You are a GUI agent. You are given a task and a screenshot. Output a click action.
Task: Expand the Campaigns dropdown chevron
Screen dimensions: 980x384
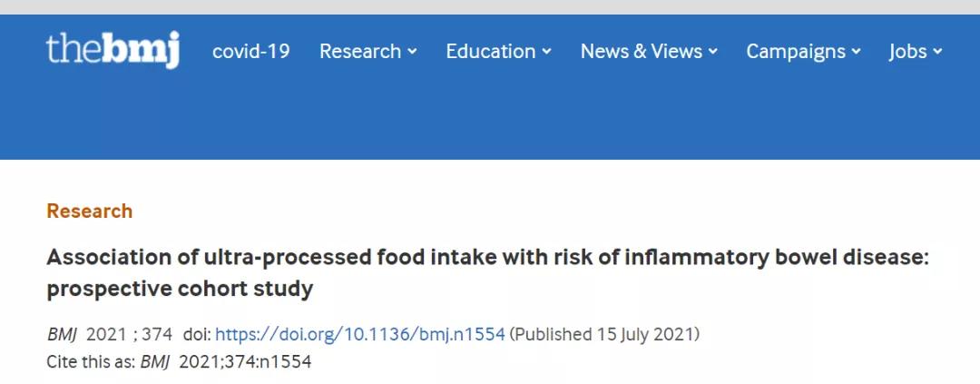[x=856, y=52]
